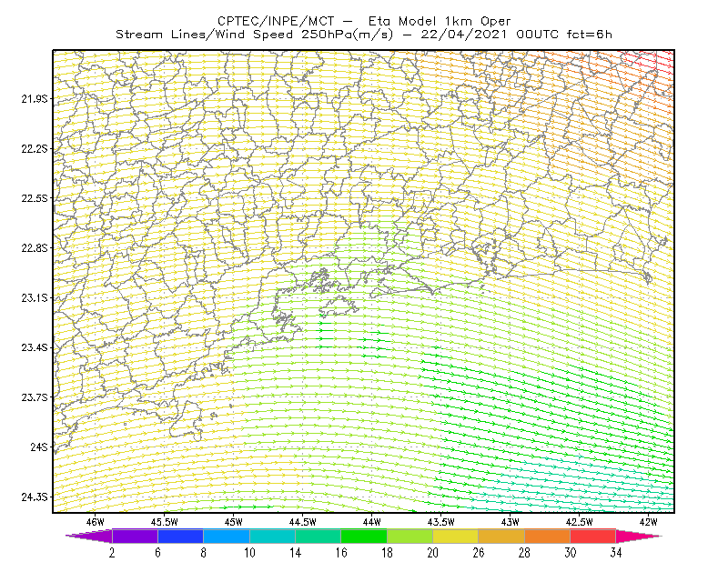Click the bright green segment between 16 and 18

coord(364,536)
